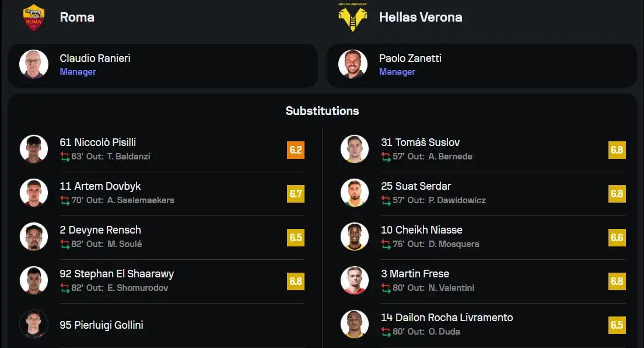Click the Hellas Verona club crest icon

pyautogui.click(x=353, y=18)
